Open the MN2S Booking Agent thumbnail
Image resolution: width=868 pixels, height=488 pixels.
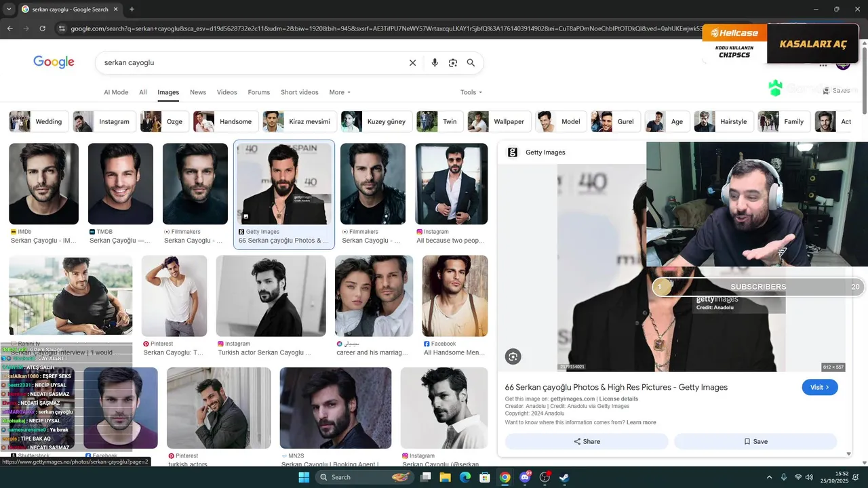(336, 408)
